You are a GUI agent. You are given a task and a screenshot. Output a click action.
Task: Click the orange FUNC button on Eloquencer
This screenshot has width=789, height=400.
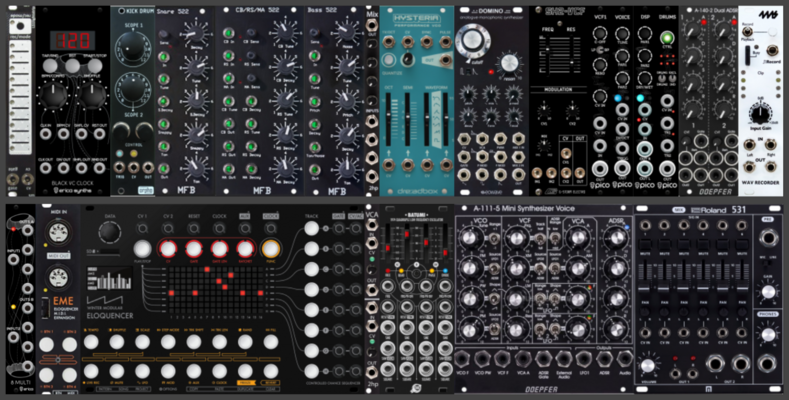[271, 249]
